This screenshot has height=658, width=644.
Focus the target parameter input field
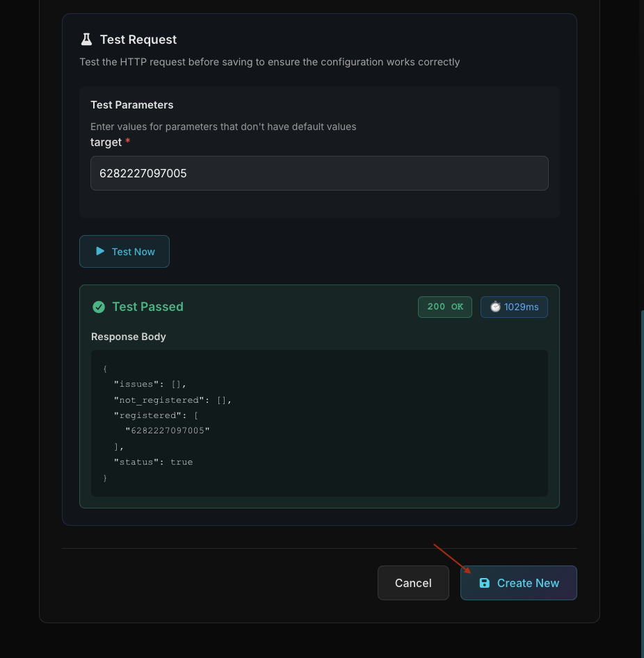click(x=319, y=173)
